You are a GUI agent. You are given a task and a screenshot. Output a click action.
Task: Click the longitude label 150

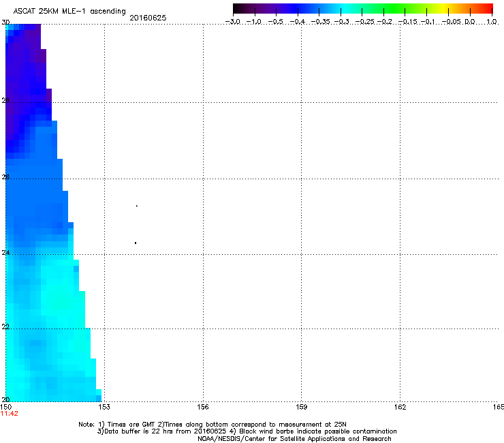click(x=5, y=407)
